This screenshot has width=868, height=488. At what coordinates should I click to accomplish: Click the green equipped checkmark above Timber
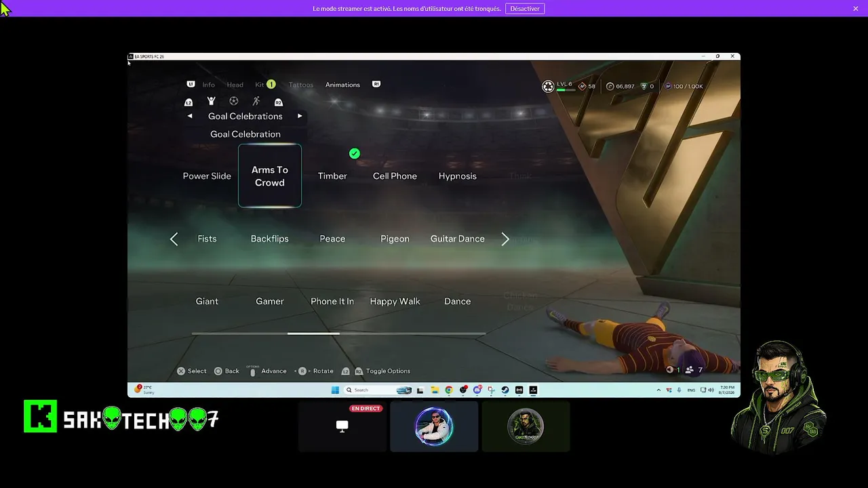point(354,154)
